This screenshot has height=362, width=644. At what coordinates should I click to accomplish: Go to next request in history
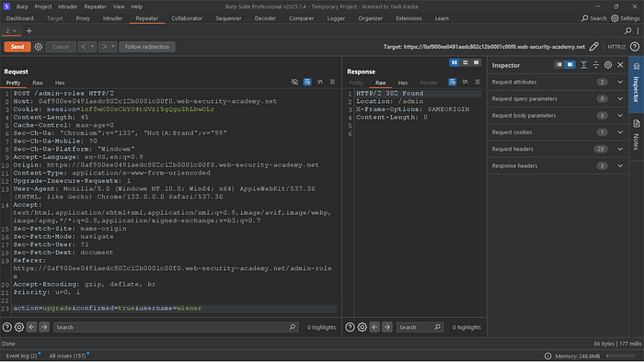[104, 47]
